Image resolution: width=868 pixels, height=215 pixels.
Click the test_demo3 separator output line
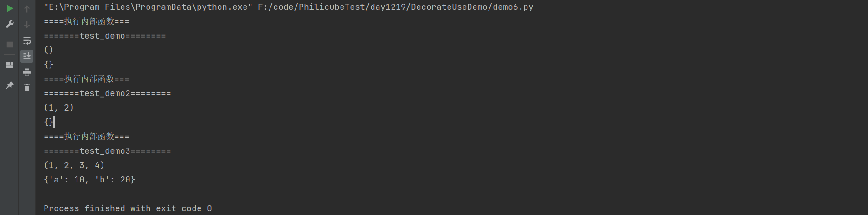pos(107,151)
